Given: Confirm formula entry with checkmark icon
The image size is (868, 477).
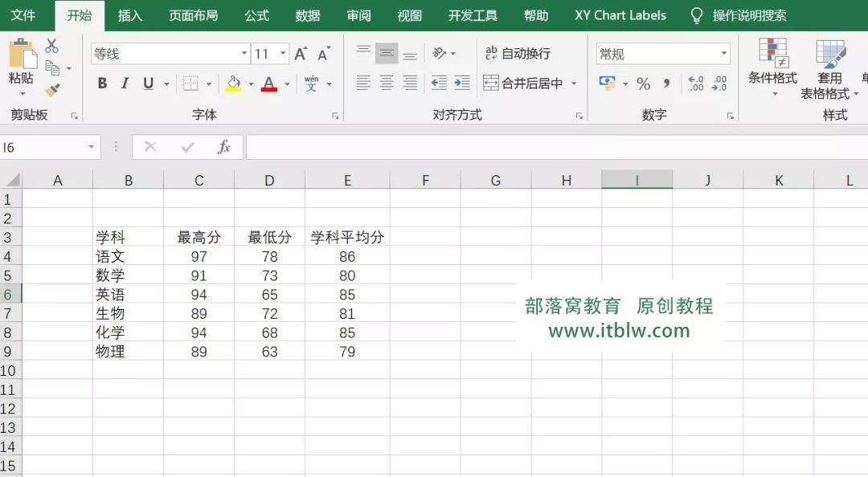Looking at the screenshot, I should coord(187,147).
